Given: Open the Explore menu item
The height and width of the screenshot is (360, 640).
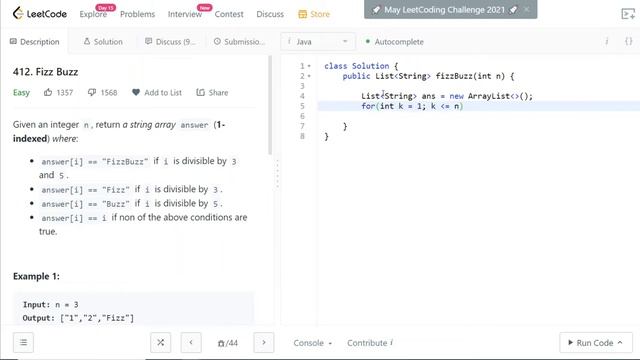Looking at the screenshot, I should click(x=93, y=14).
